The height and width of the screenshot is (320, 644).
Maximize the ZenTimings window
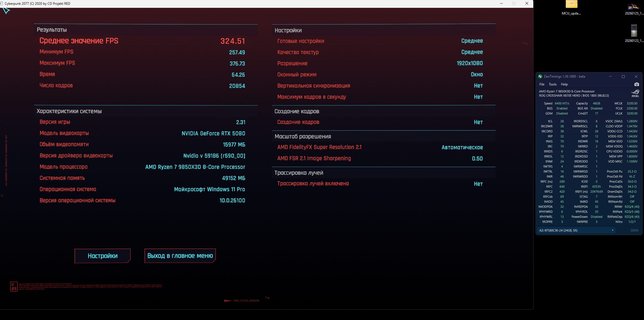pyautogui.click(x=623, y=77)
